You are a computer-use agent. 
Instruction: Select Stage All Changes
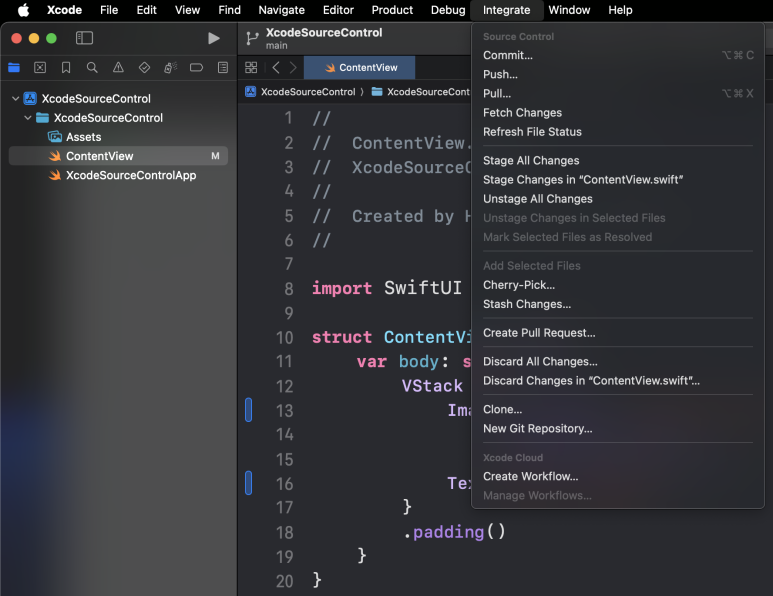coord(618,160)
